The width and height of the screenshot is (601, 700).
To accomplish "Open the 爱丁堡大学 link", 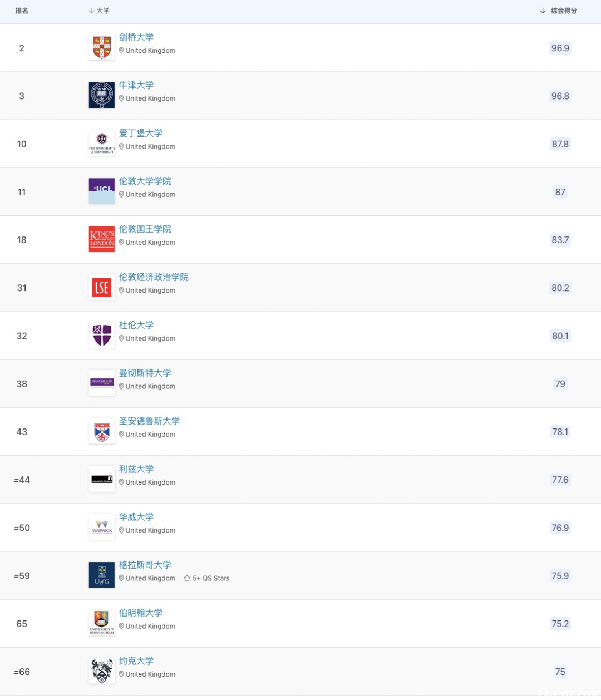I will (141, 133).
